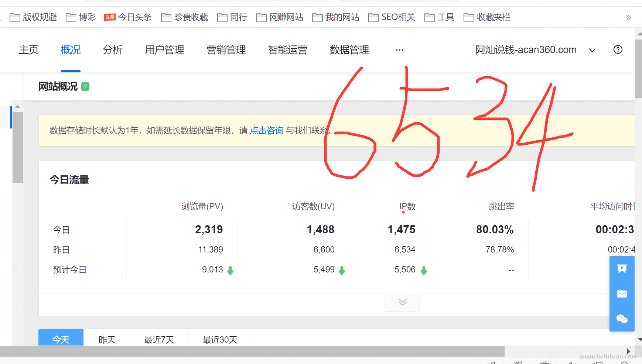This screenshot has width=642, height=364.
Task: Click the email icon on blue side widget
Action: click(x=622, y=294)
